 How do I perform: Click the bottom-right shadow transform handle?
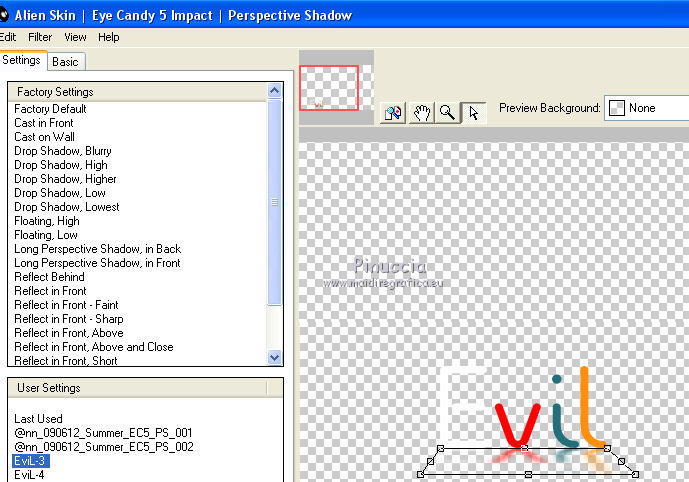click(x=635, y=475)
